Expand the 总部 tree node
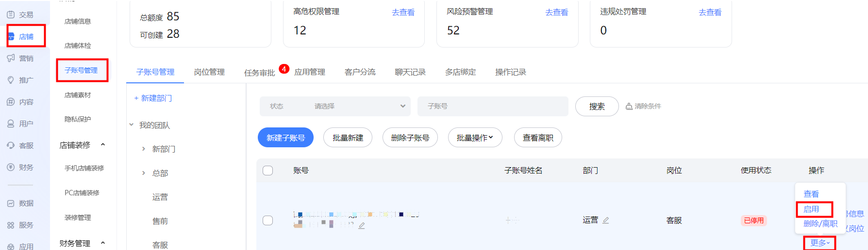868x250 pixels. point(144,173)
